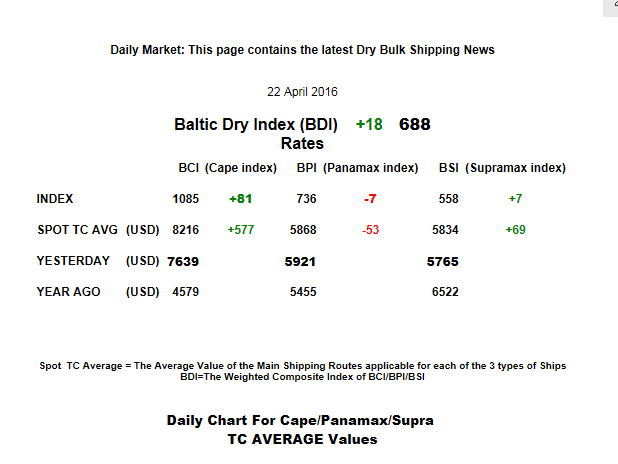Click the YESTERDAY row label
This screenshot has height=464, width=618.
coord(73,261)
